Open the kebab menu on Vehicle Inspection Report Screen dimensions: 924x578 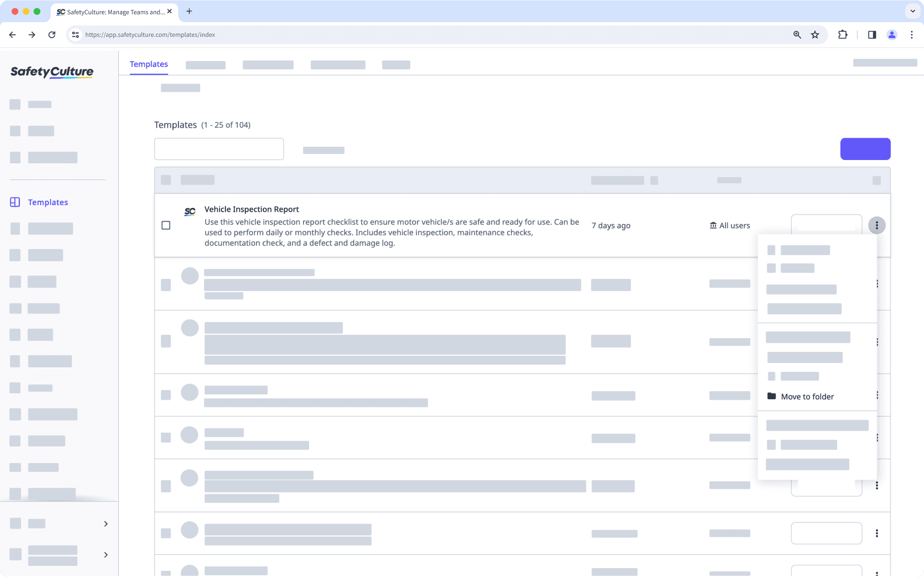coord(877,225)
